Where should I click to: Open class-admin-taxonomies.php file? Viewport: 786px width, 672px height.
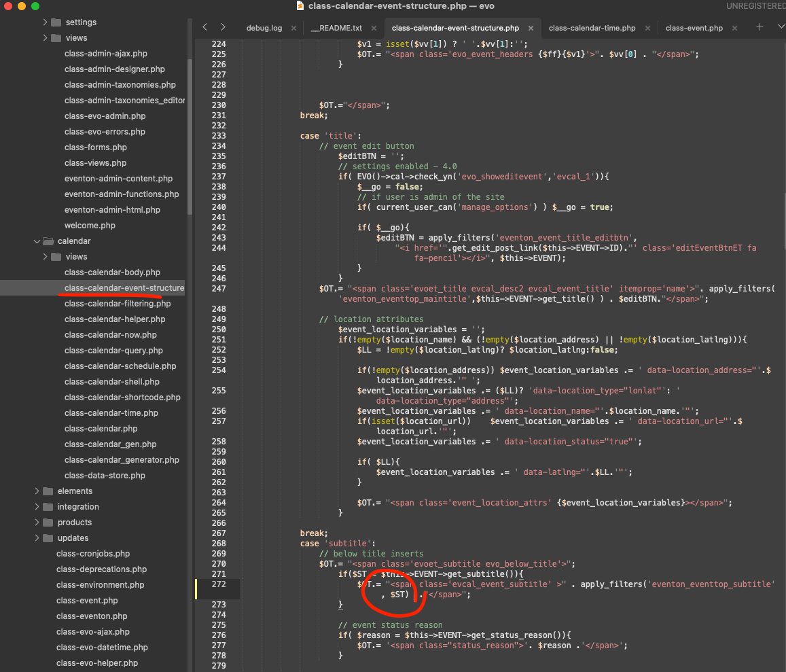[120, 84]
